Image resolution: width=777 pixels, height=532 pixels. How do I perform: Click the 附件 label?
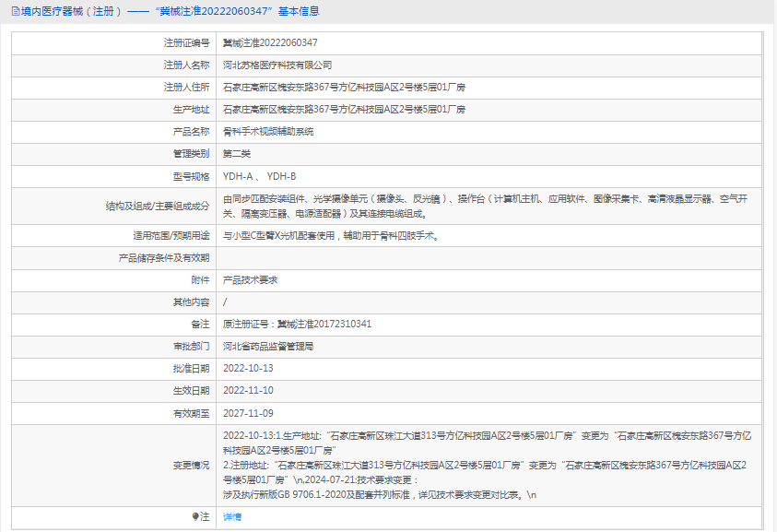coord(200,280)
